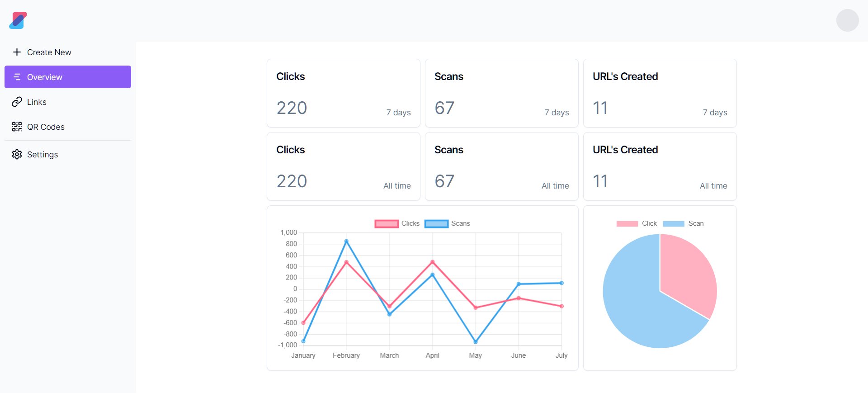Click the plus icon beside Create New

click(17, 52)
